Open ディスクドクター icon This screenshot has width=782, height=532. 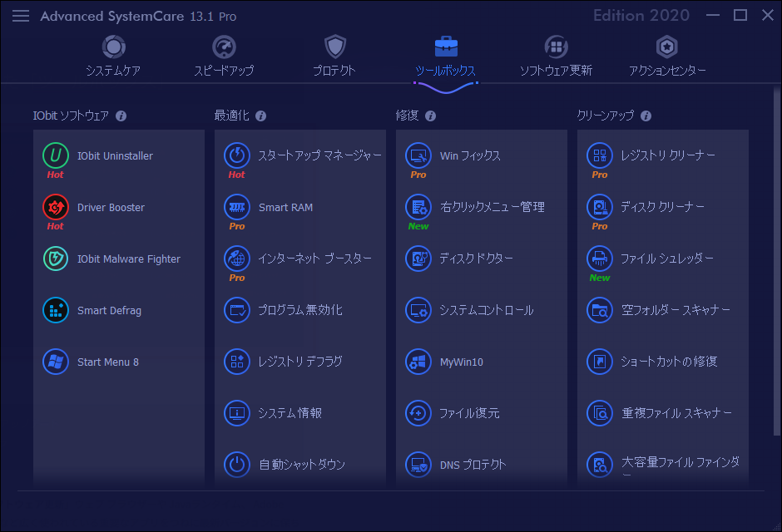coord(418,259)
